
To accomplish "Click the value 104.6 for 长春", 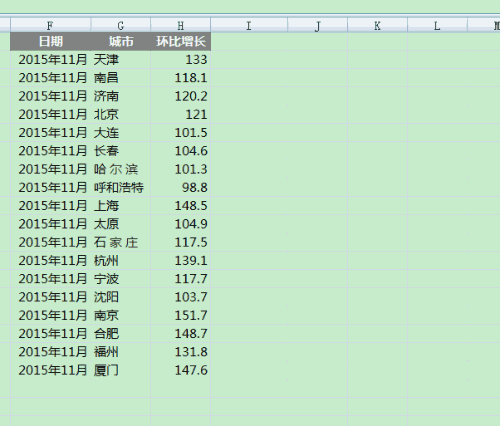I will tap(180, 151).
